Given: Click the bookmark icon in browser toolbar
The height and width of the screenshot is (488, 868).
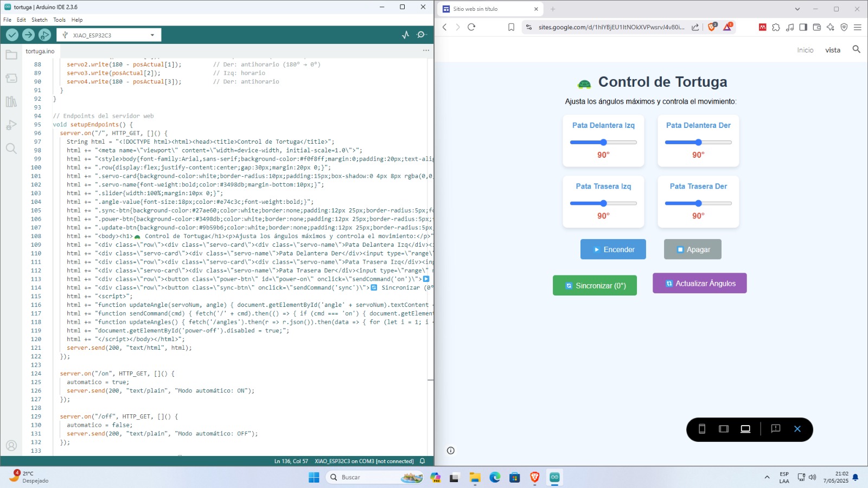Looking at the screenshot, I should coord(511,27).
